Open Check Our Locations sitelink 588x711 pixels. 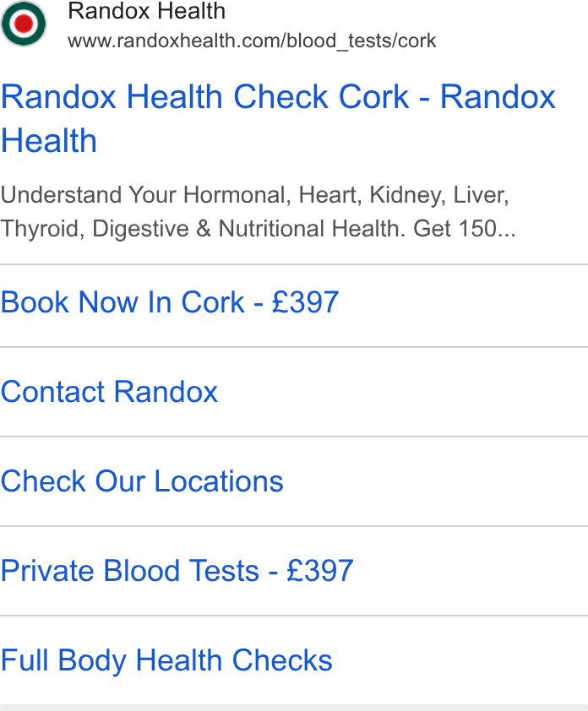(142, 480)
